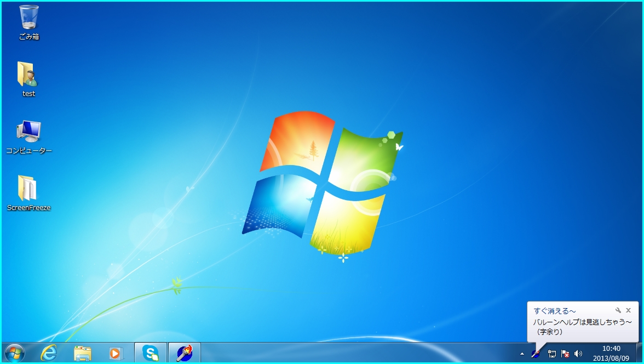The image size is (644, 364).
Task: Dismiss the balloon with its X button
Action: pyautogui.click(x=628, y=310)
